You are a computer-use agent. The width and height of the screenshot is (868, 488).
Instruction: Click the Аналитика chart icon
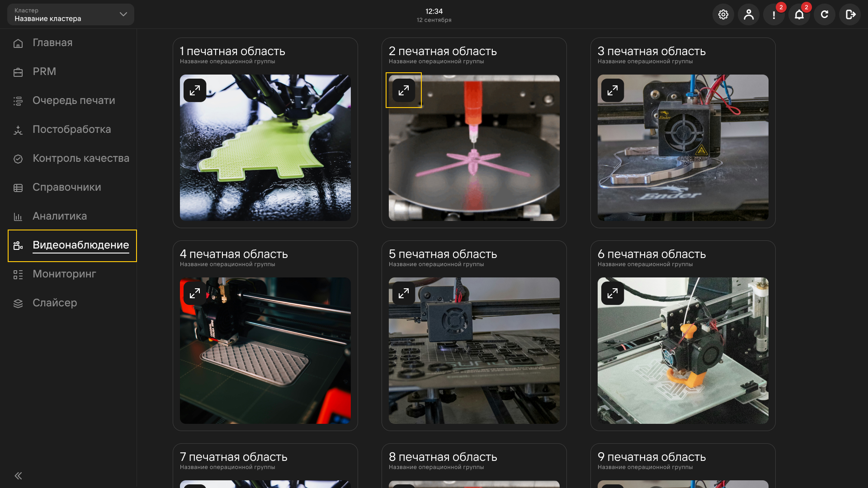coord(18,217)
